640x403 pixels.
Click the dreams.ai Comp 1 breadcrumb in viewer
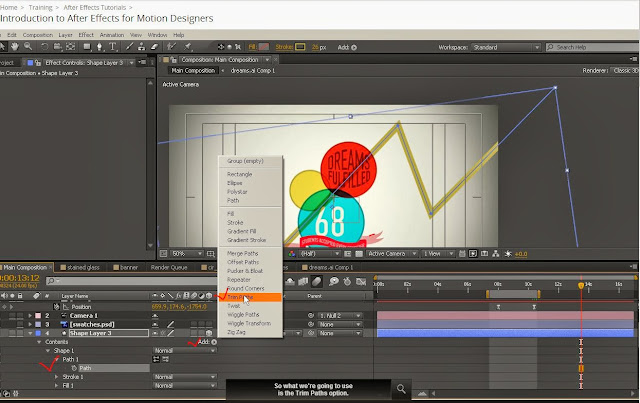click(x=253, y=71)
